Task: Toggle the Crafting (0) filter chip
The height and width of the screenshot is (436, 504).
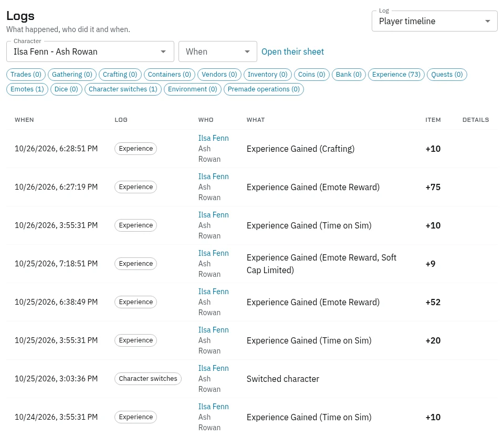Action: pyautogui.click(x=120, y=75)
